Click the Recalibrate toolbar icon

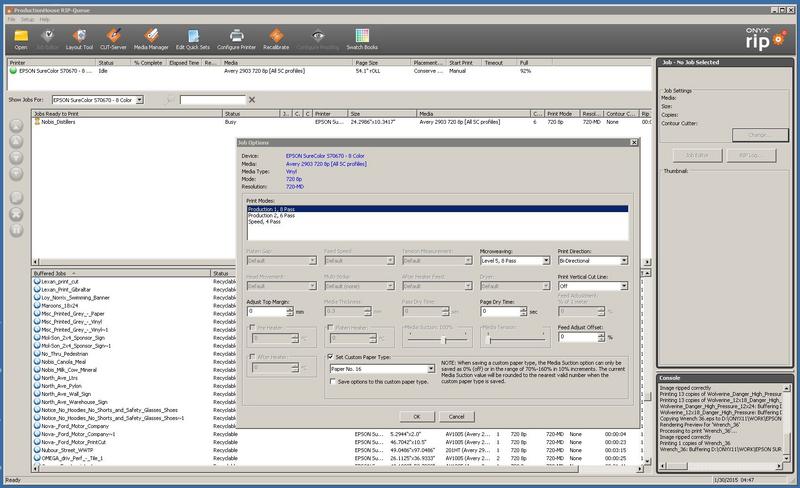pyautogui.click(x=276, y=35)
